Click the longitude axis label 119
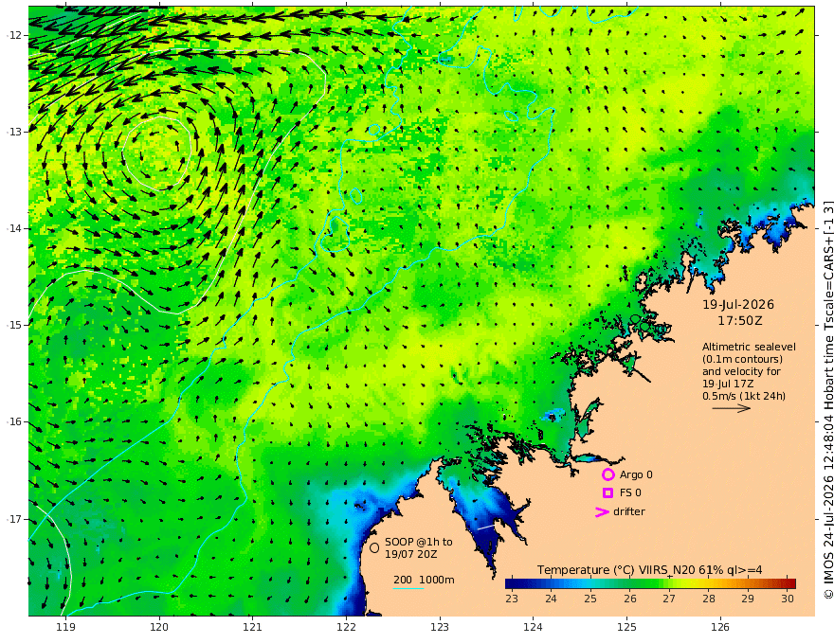This screenshot has height=644, width=834. (x=65, y=628)
